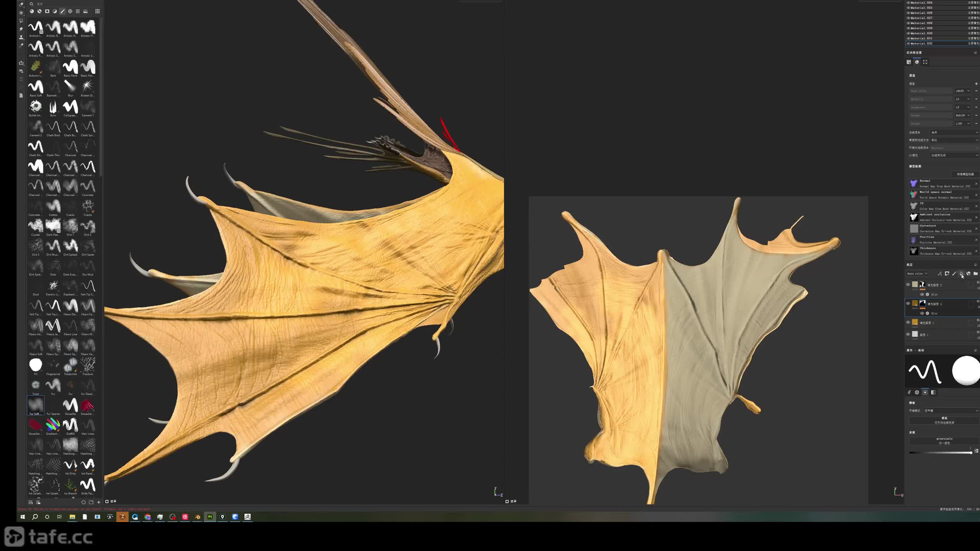Click the add paint layer brush icon
980x551 pixels.
pos(954,274)
